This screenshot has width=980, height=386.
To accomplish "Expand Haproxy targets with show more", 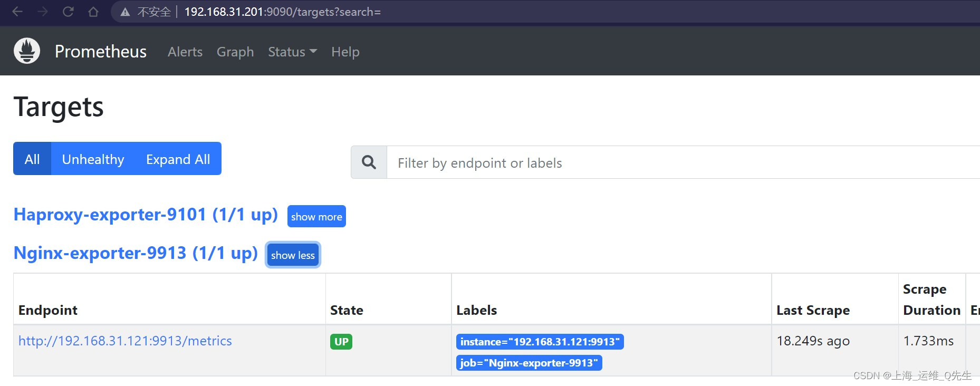I will point(316,216).
